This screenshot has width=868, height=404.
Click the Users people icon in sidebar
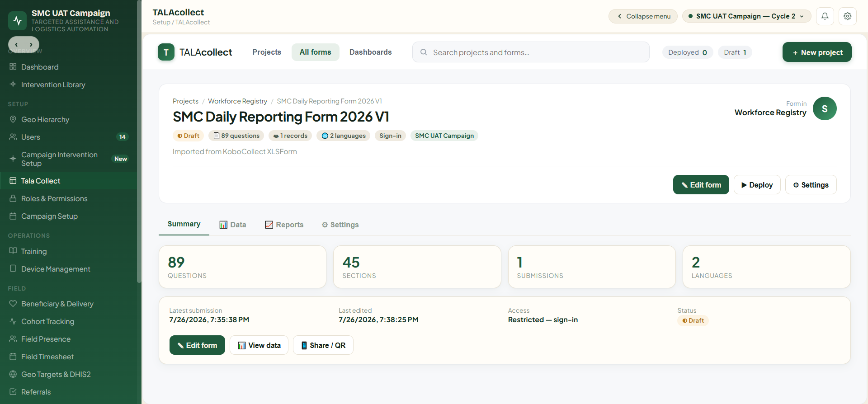[x=13, y=136]
